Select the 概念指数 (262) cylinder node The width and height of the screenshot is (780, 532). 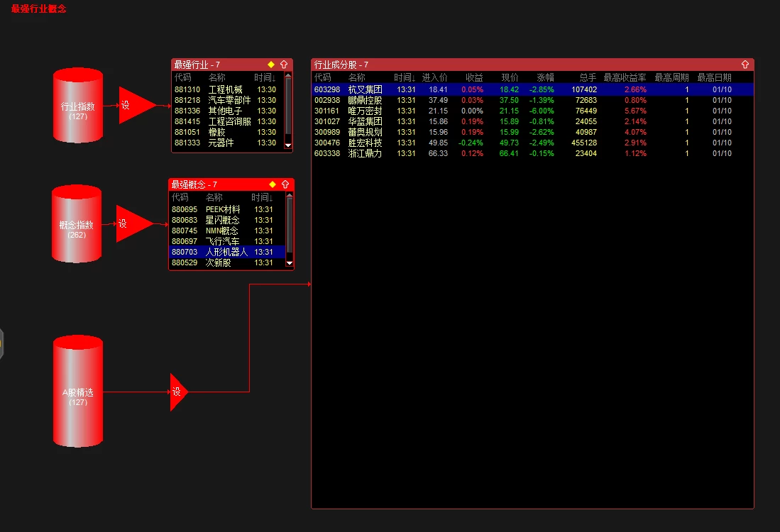77,223
